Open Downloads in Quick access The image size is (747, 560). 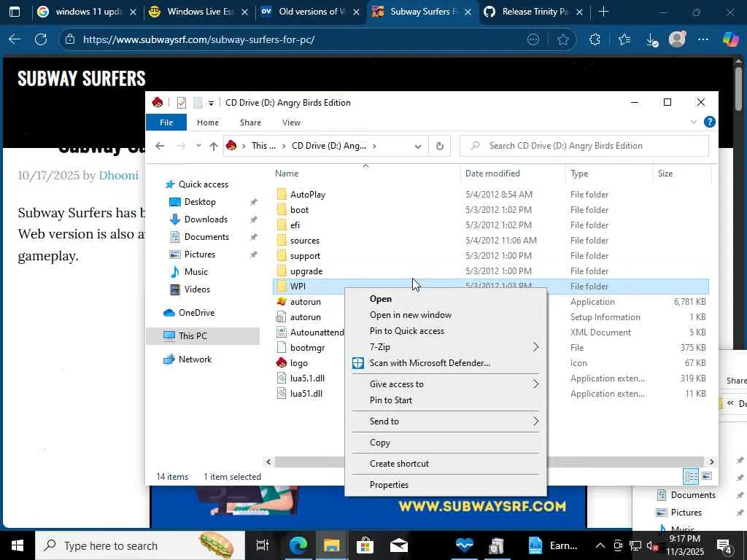(x=206, y=219)
